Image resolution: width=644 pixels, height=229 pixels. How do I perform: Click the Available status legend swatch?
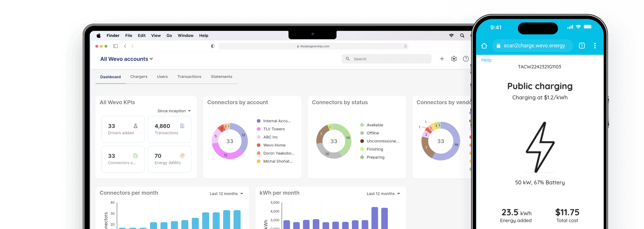click(x=362, y=125)
